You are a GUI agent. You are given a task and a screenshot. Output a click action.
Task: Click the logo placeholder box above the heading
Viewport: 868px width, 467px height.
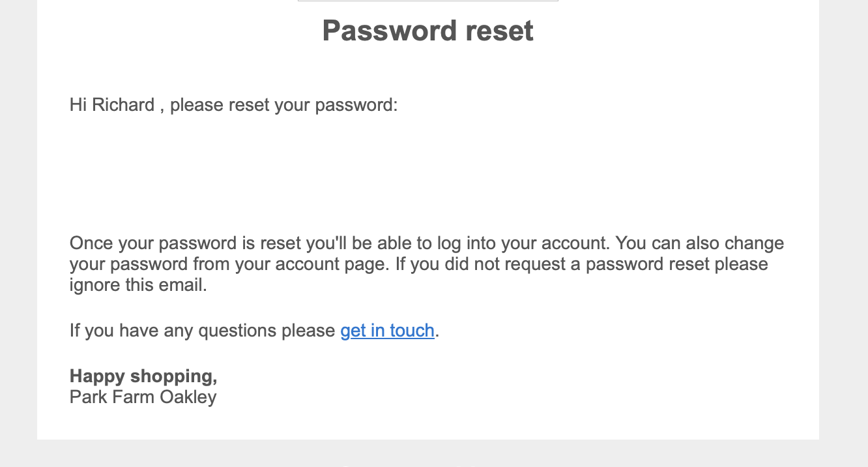427,1
